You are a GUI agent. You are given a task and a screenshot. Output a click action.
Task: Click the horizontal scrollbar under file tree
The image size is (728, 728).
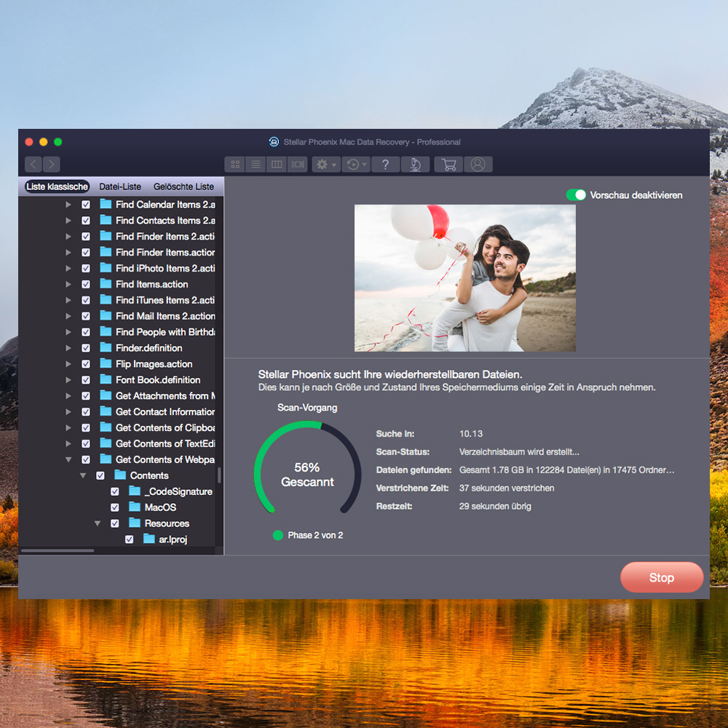point(58,550)
